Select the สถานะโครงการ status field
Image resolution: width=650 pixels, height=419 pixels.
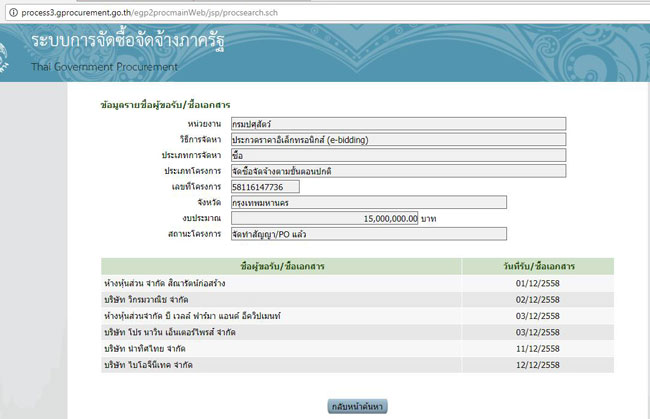367,234
